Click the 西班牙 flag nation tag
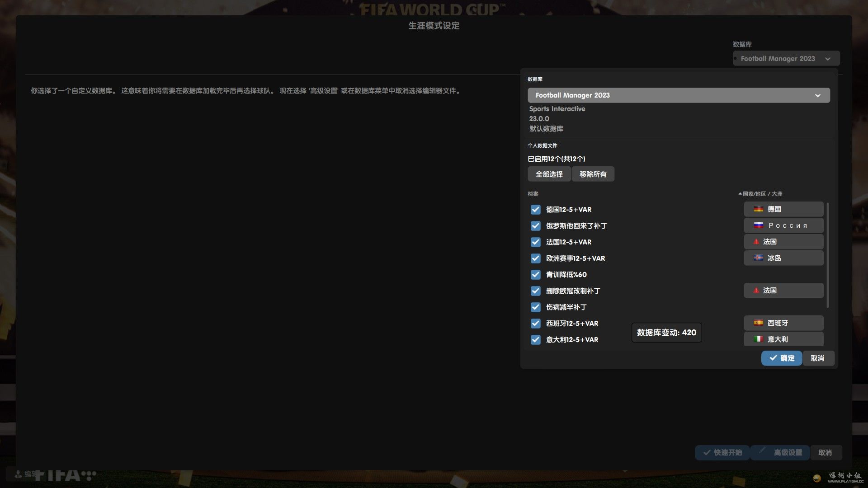868x488 pixels. point(783,323)
